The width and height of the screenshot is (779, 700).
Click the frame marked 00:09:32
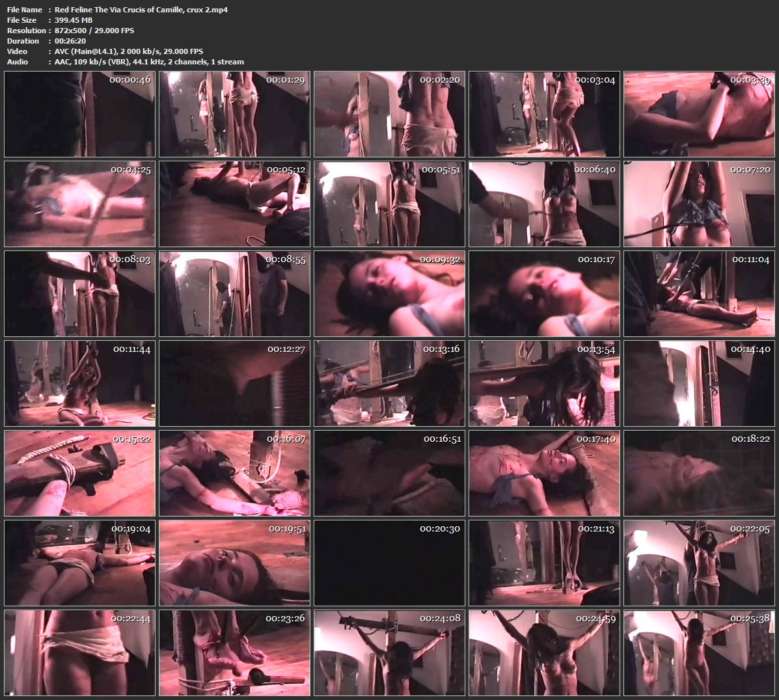point(389,294)
